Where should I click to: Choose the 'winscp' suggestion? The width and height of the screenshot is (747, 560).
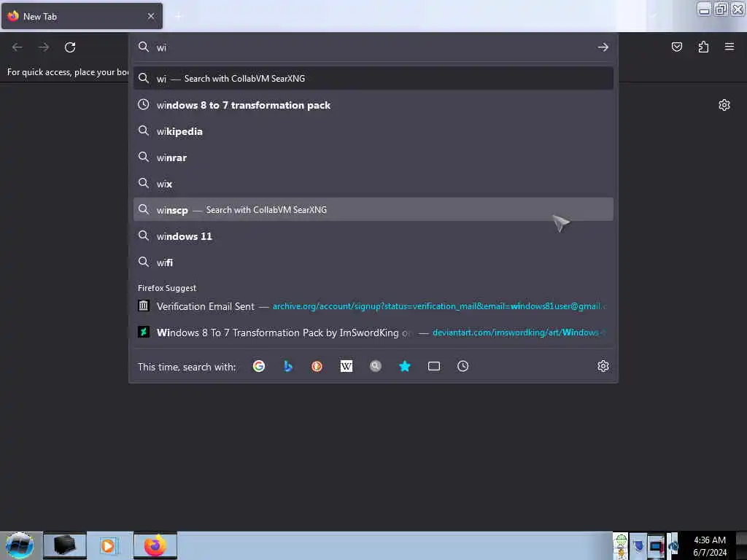click(373, 209)
